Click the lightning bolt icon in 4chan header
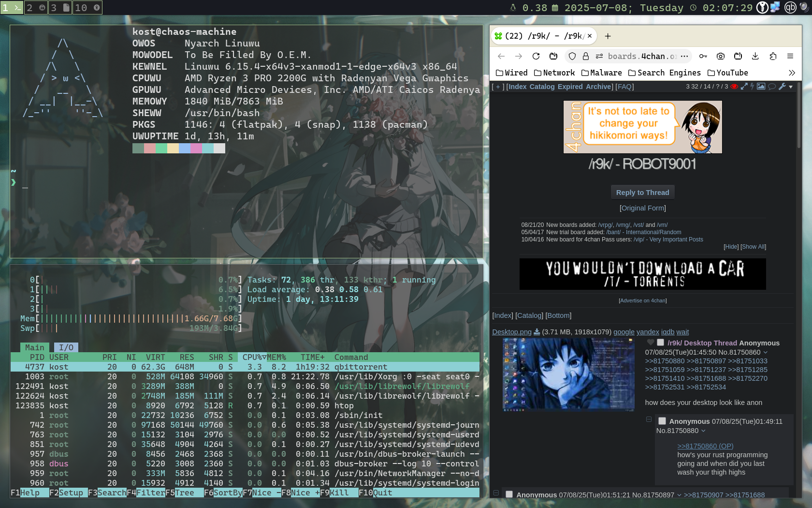The height and width of the screenshot is (508, 812). 752,87
